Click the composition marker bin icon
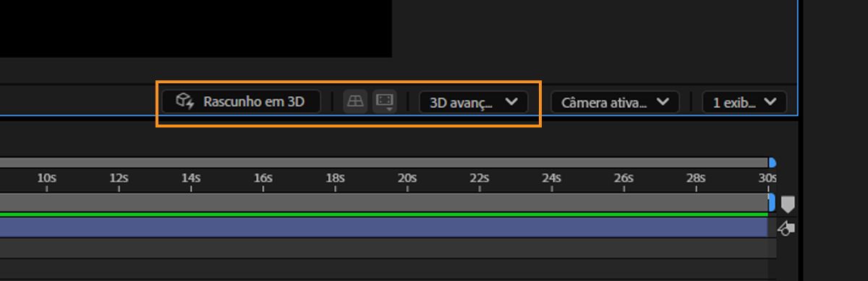 (787, 204)
